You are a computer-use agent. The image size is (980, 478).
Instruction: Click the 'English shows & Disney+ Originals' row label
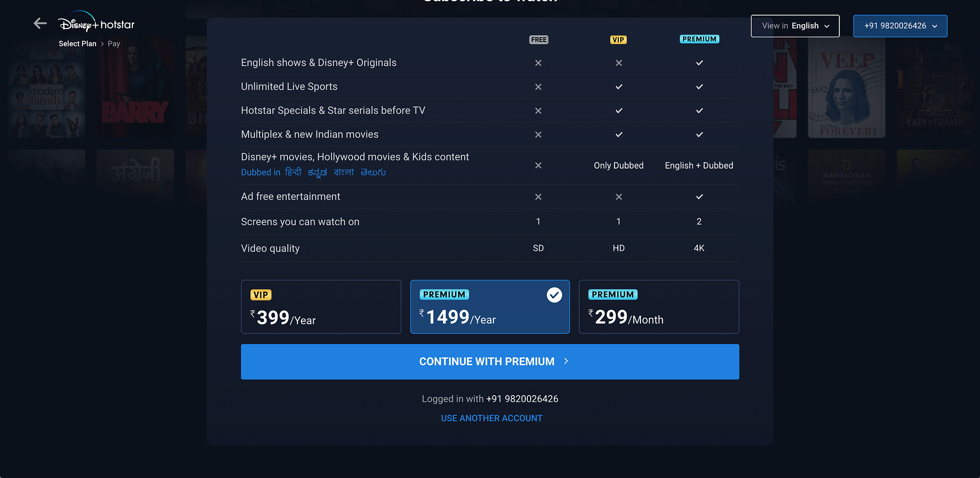(318, 63)
